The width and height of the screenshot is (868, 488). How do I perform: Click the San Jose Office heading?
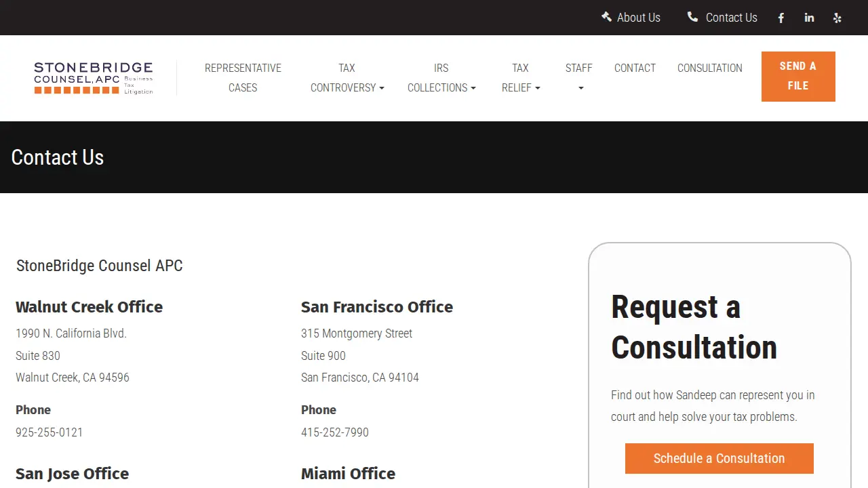coord(72,474)
